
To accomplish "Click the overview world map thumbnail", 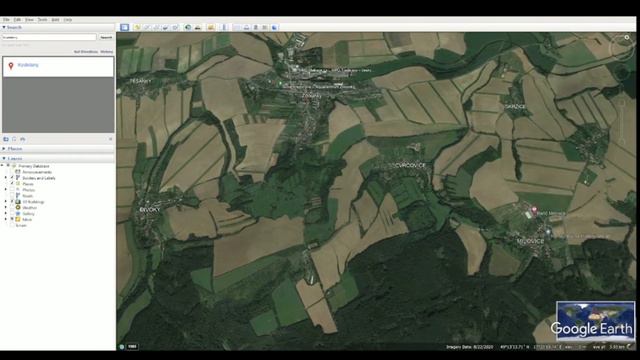I will [596, 321].
